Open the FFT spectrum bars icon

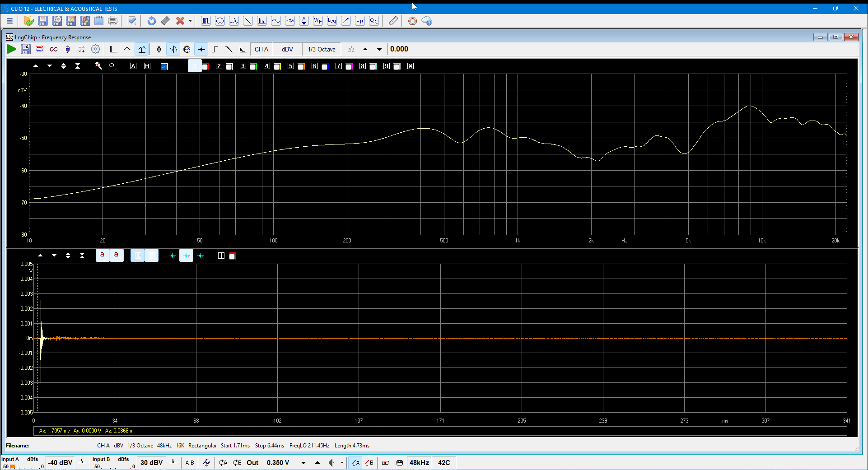pyautogui.click(x=262, y=21)
